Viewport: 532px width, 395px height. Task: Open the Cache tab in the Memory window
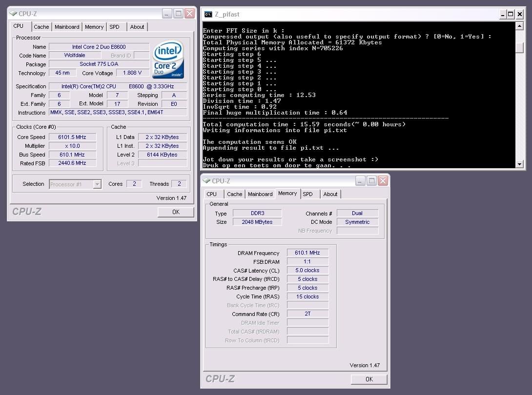click(x=234, y=194)
